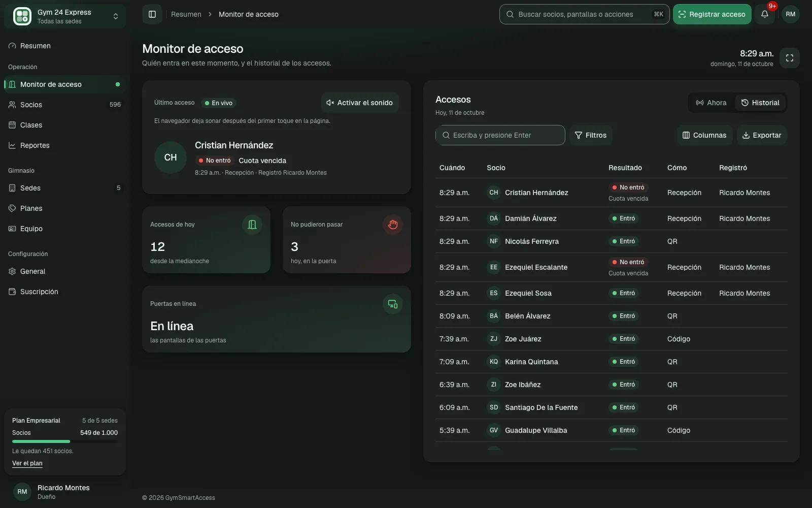812x508 pixels.
Task: Click the Resumen breadcrumb
Action: click(186, 14)
